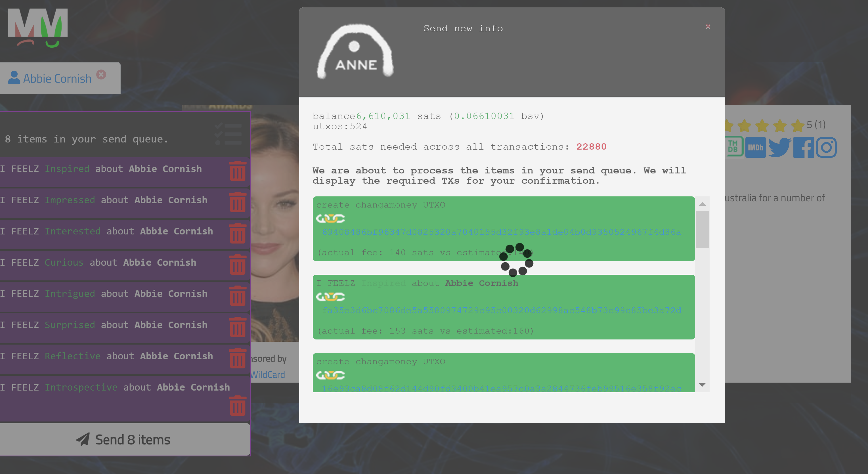Click the '8 items in your send queue.' text
The height and width of the screenshot is (474, 868).
point(87,139)
